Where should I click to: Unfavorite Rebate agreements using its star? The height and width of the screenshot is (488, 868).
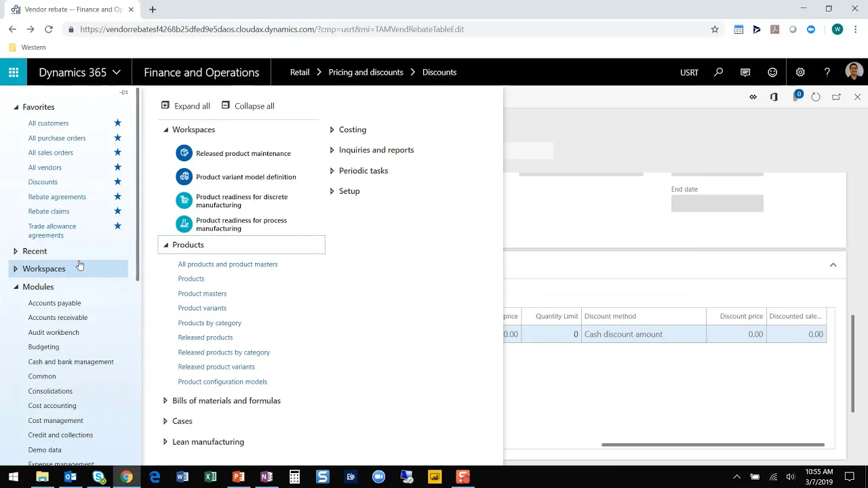(117, 197)
